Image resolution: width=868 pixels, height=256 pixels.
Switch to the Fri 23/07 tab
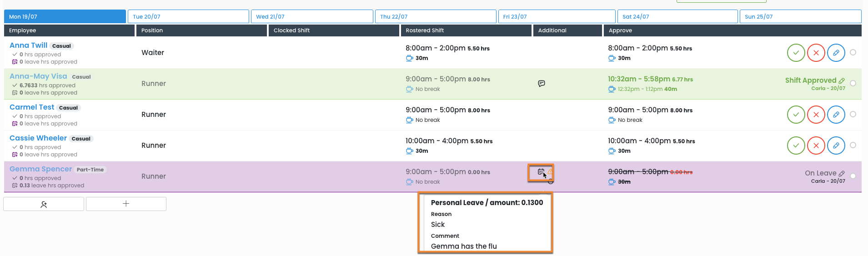coord(557,17)
